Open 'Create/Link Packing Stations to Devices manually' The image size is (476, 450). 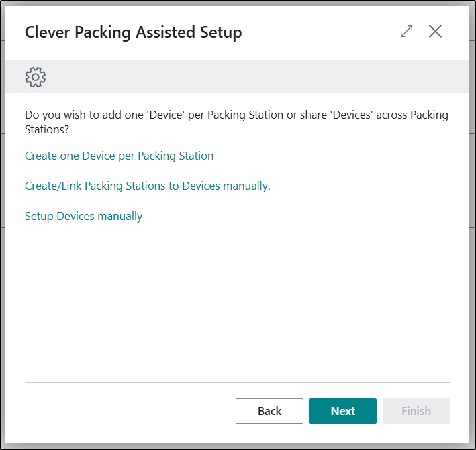click(147, 186)
